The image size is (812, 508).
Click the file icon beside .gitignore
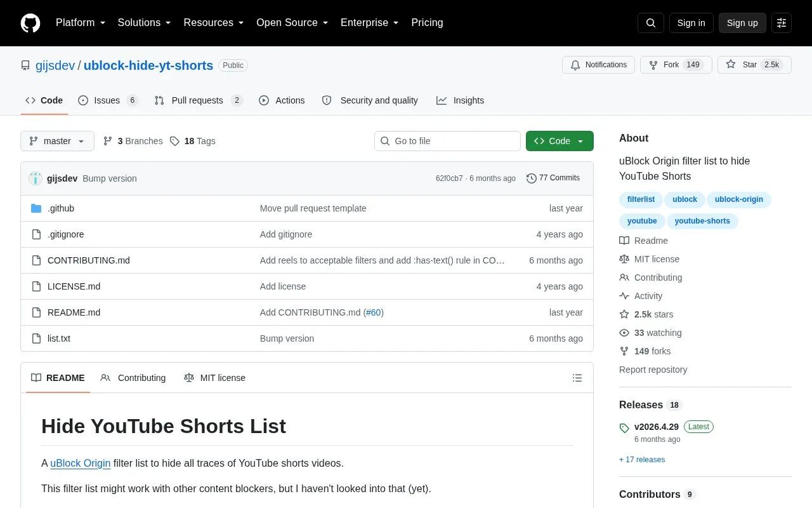[x=36, y=234]
